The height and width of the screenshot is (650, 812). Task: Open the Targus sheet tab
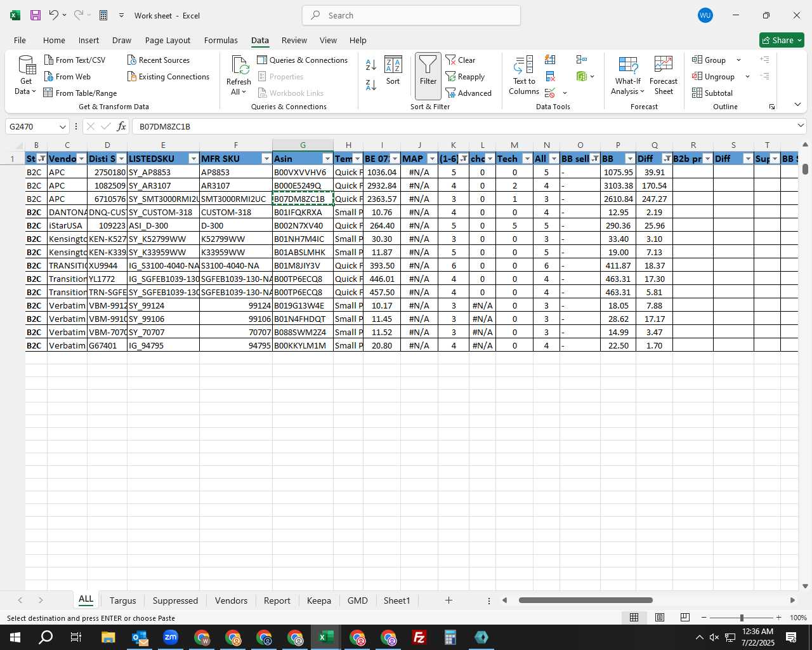122,600
